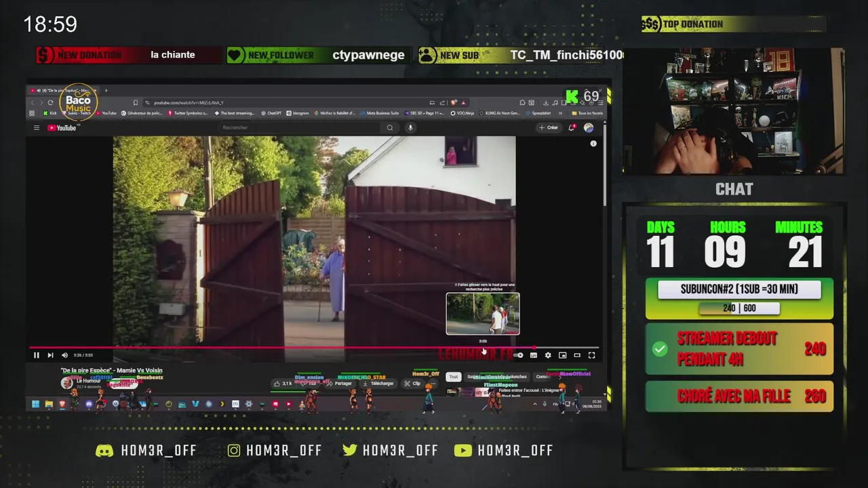Open the YouTube hamburger guide menu
Viewport: 868px width, 488px height.
pyautogui.click(x=37, y=127)
